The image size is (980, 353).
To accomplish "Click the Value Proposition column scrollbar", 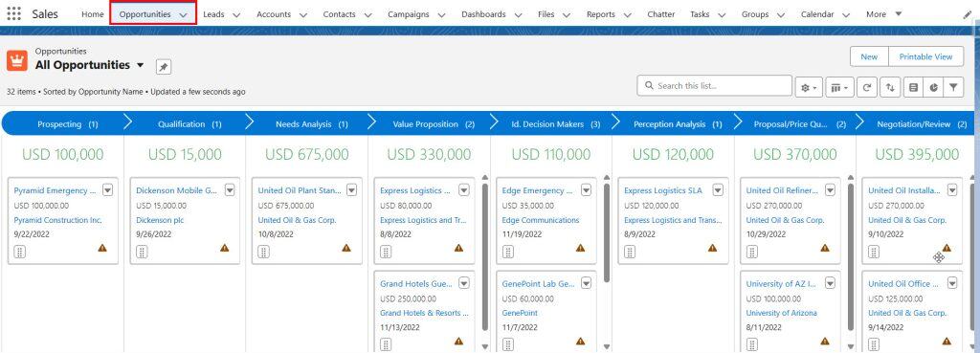I will click(x=484, y=256).
